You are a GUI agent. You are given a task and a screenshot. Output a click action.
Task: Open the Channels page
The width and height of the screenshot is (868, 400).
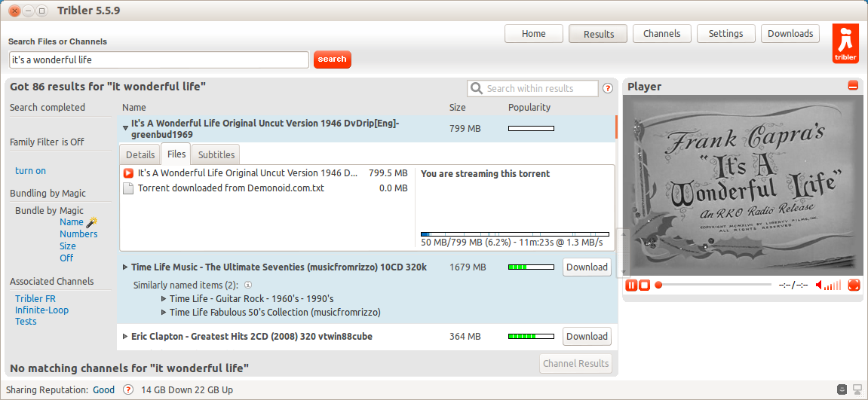pyautogui.click(x=661, y=34)
